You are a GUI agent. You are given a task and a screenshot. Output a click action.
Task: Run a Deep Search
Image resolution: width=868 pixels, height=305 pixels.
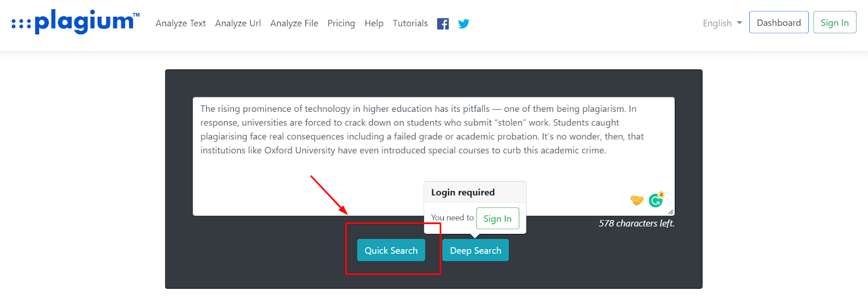tap(475, 250)
